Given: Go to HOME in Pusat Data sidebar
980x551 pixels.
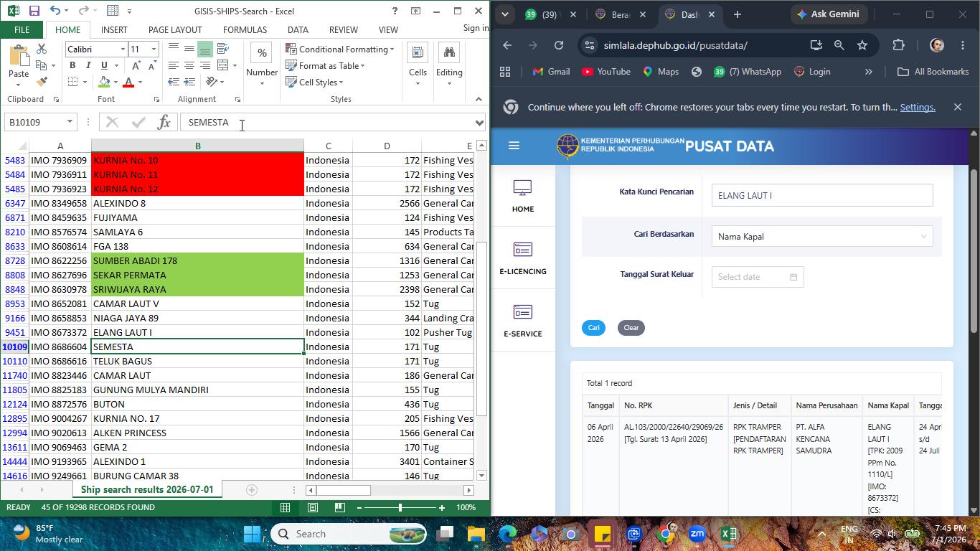Looking at the screenshot, I should pyautogui.click(x=523, y=196).
